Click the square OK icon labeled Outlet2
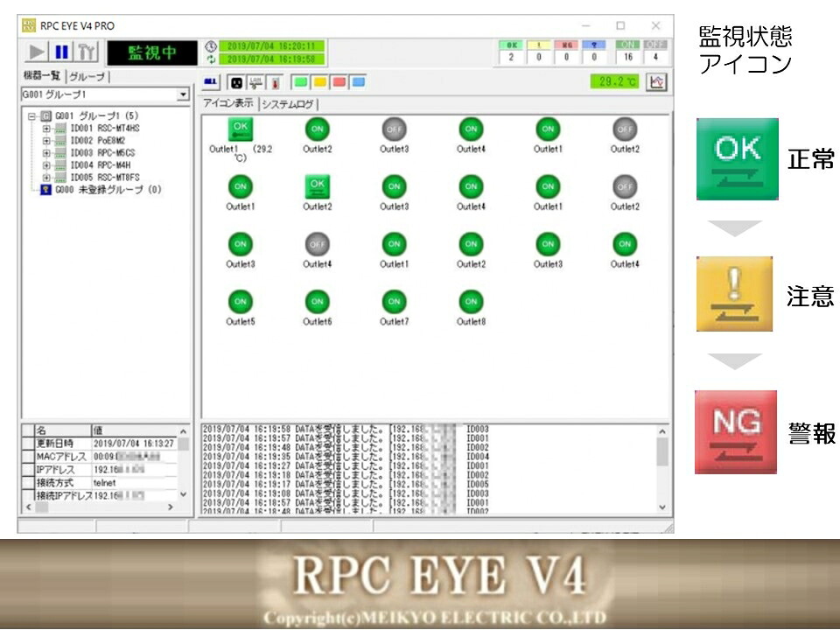This screenshot has width=840, height=630. click(x=317, y=186)
